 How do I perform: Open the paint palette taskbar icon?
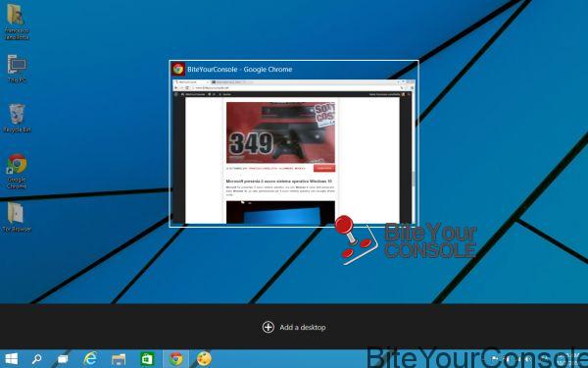point(205,358)
